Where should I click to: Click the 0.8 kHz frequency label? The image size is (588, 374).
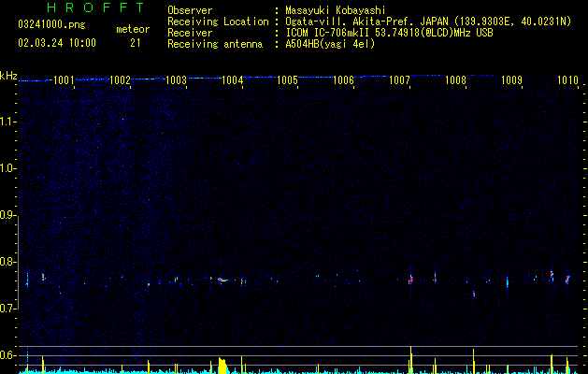[x=8, y=262]
